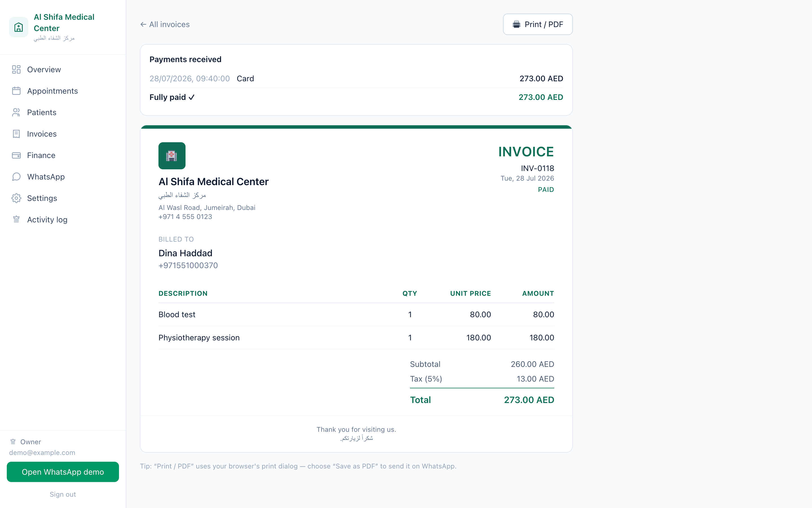Click the Fully paid checkmark
Viewport: 812px width, 508px height.
(x=192, y=97)
